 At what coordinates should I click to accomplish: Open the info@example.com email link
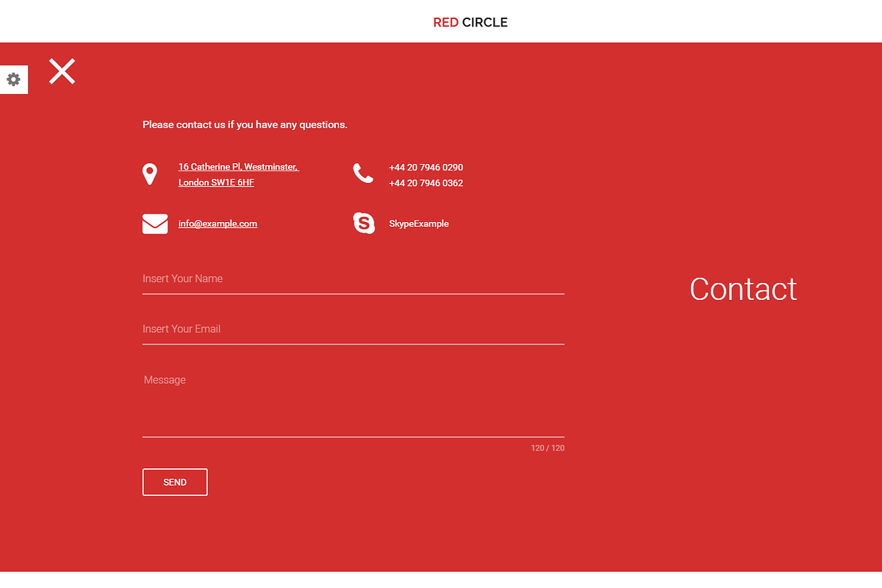218,223
